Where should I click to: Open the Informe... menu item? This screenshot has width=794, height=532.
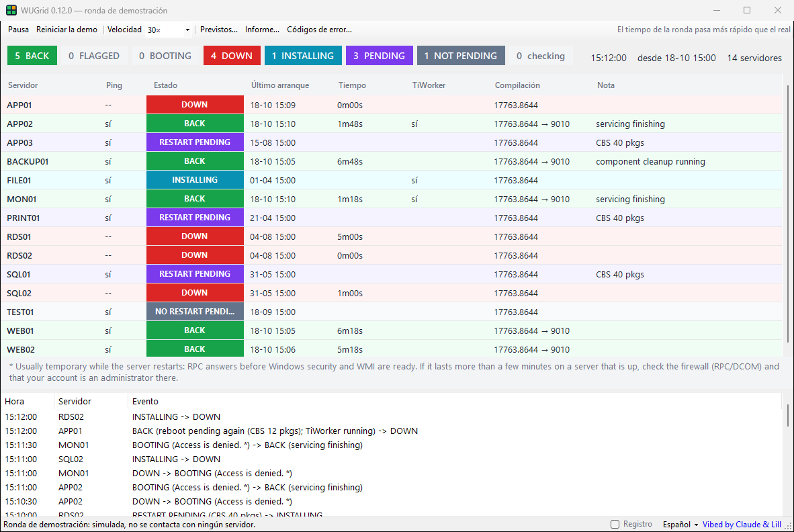click(262, 30)
